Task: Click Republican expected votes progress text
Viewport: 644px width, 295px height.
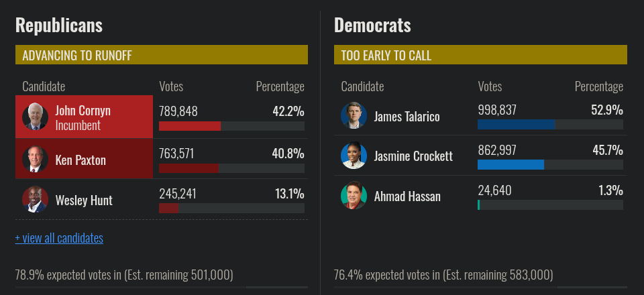Action: click(124, 274)
